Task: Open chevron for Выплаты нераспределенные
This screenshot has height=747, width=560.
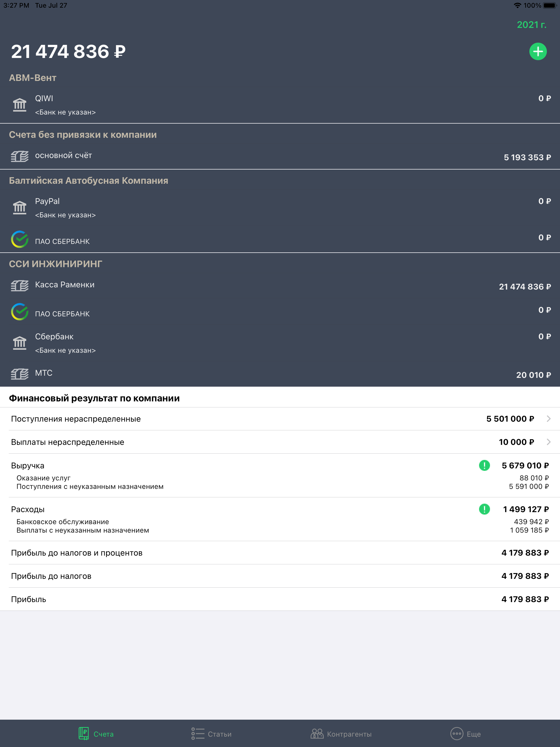Action: pos(549,442)
